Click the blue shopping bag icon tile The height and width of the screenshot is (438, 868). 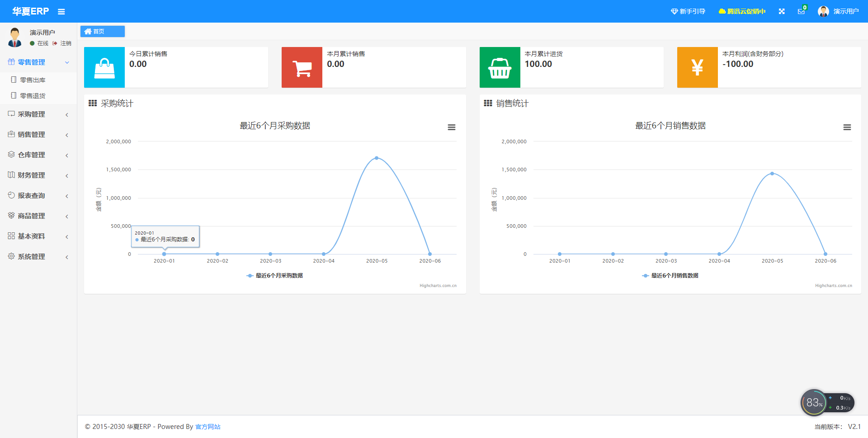coord(104,67)
